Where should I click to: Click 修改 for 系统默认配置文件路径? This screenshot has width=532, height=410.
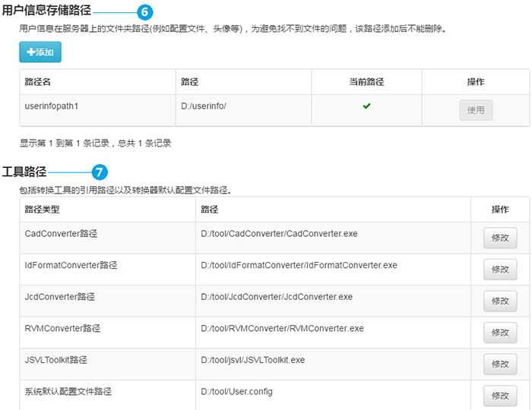[x=500, y=396]
